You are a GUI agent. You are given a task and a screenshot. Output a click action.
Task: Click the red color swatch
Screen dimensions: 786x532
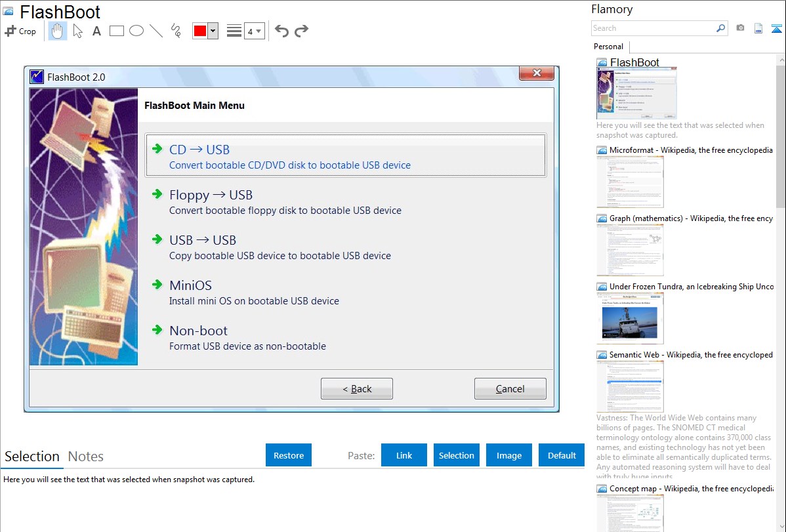click(200, 31)
